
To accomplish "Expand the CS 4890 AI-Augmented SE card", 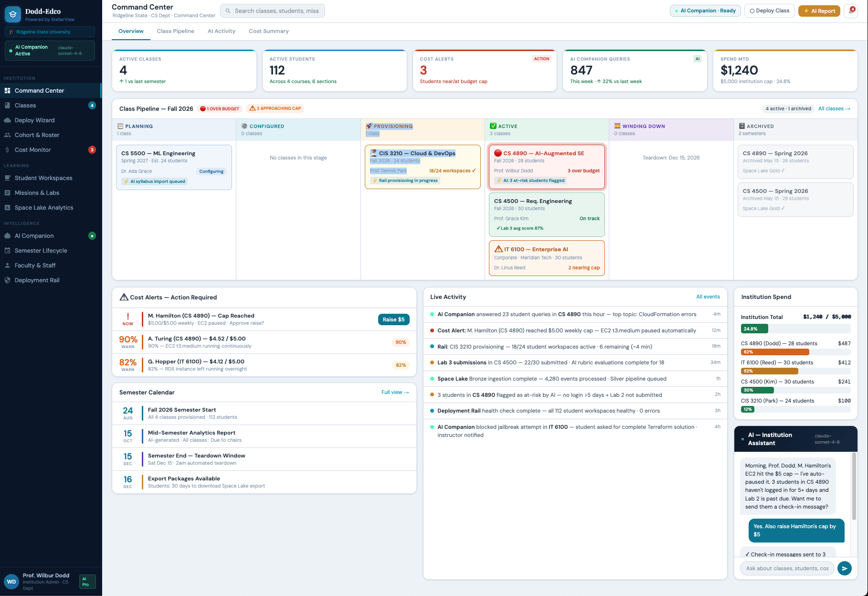I will pos(547,166).
